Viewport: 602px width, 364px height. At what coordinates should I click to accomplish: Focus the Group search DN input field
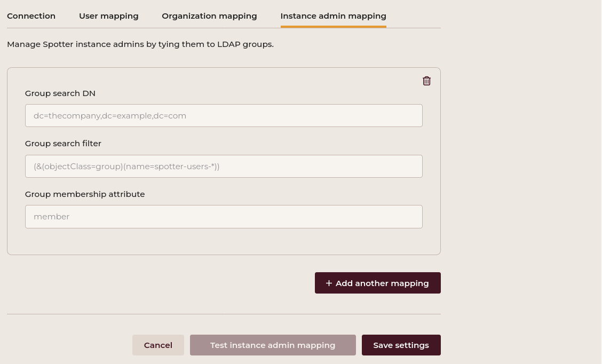[224, 116]
